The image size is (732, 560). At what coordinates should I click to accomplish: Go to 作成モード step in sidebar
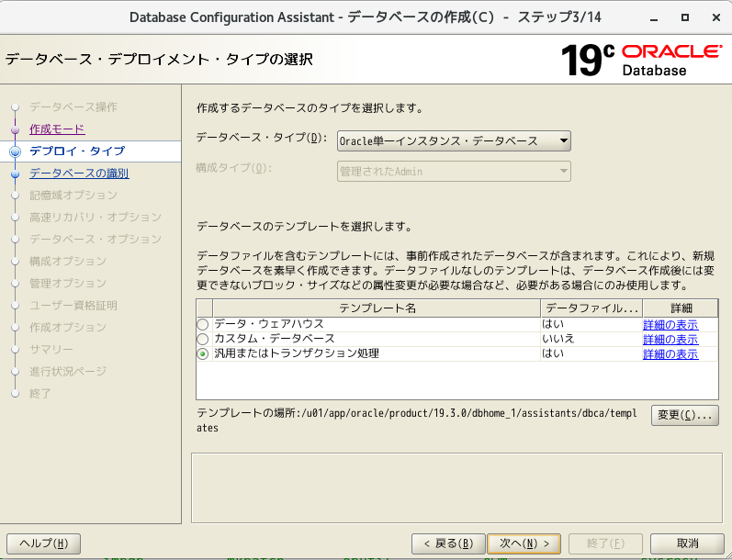pyautogui.click(x=58, y=129)
